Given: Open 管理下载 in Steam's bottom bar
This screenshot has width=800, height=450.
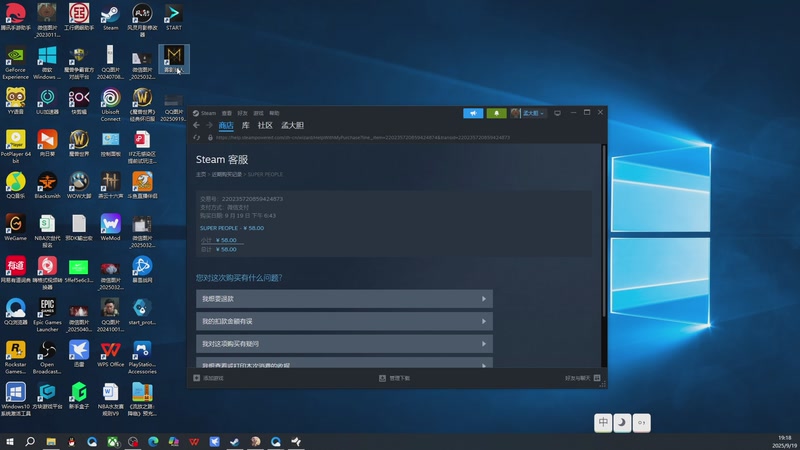Looking at the screenshot, I should [394, 378].
